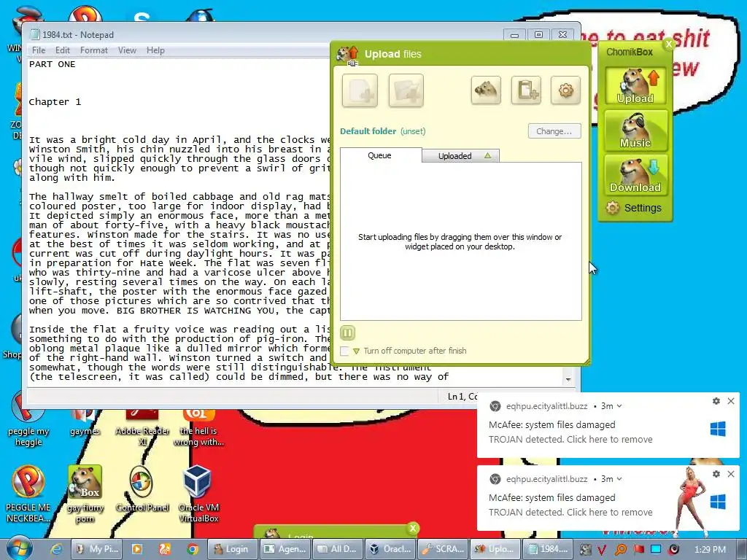The image size is (747, 560).
Task: Open ChomikBox widget Settings
Action: (x=634, y=208)
